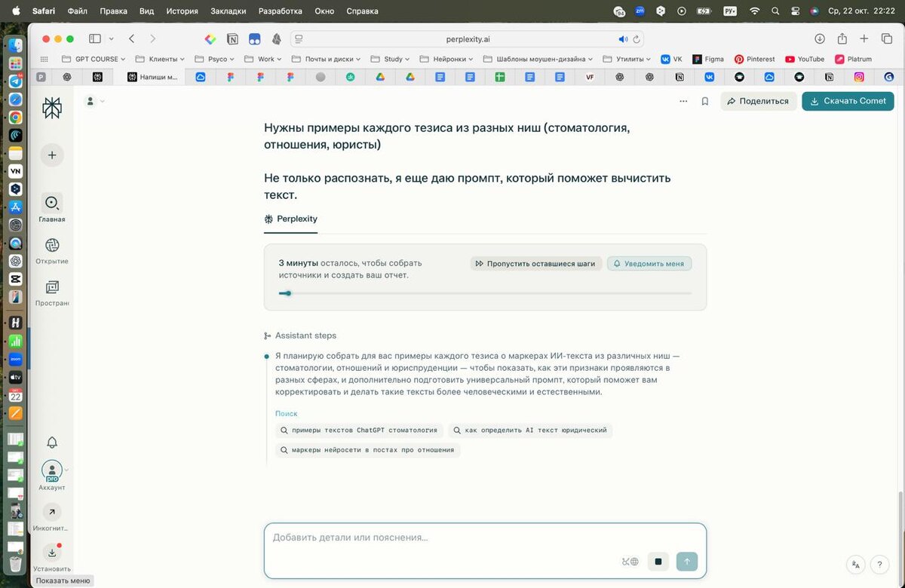
Task: Open notifications bell in sidebar
Action: (x=52, y=443)
